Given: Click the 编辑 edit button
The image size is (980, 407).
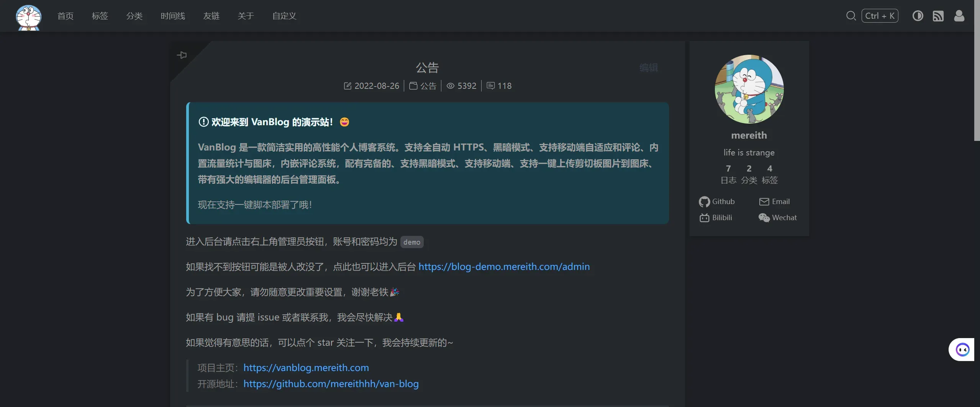Looking at the screenshot, I should click(648, 68).
